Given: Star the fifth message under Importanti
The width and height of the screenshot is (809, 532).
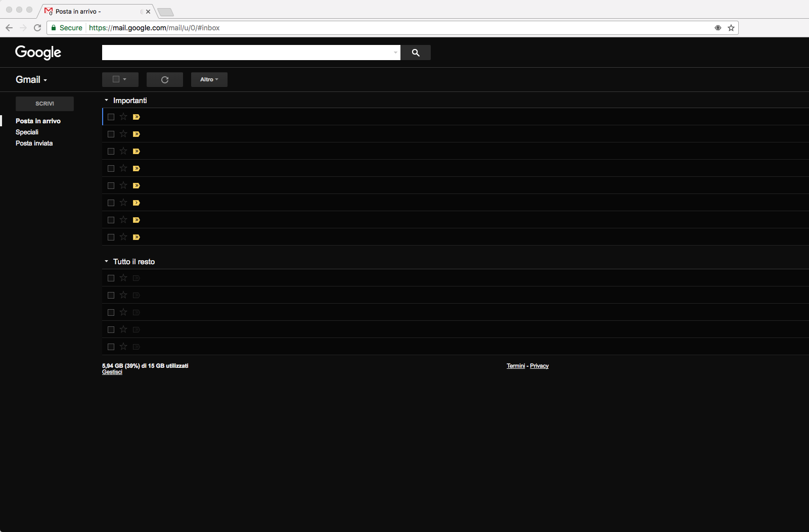Looking at the screenshot, I should (123, 185).
